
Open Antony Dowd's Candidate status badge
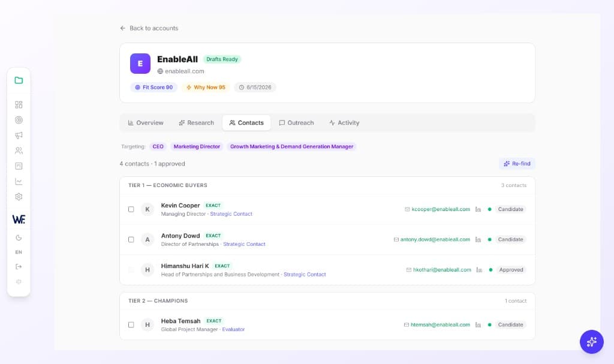(x=510, y=239)
